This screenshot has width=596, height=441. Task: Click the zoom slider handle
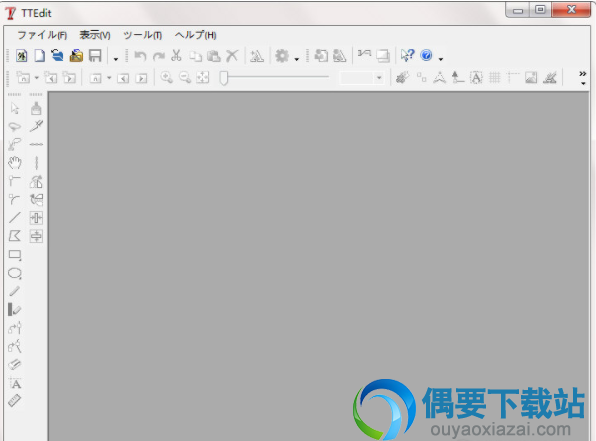[x=224, y=78]
